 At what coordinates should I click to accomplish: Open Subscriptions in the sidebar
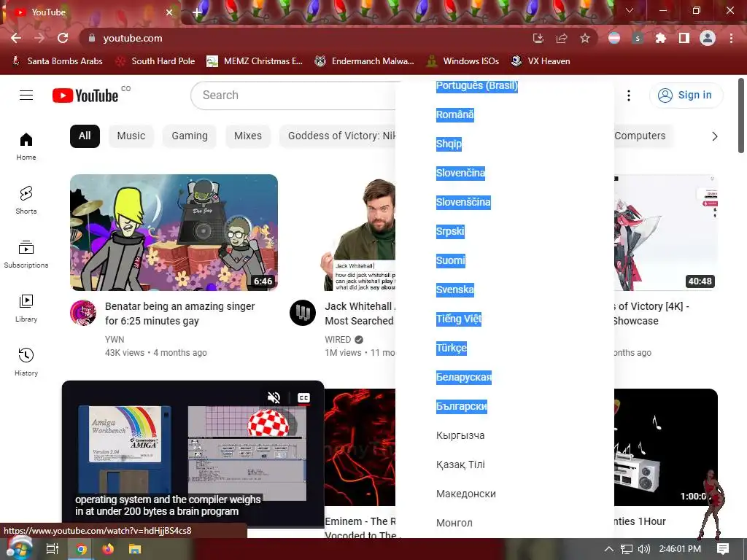click(26, 254)
